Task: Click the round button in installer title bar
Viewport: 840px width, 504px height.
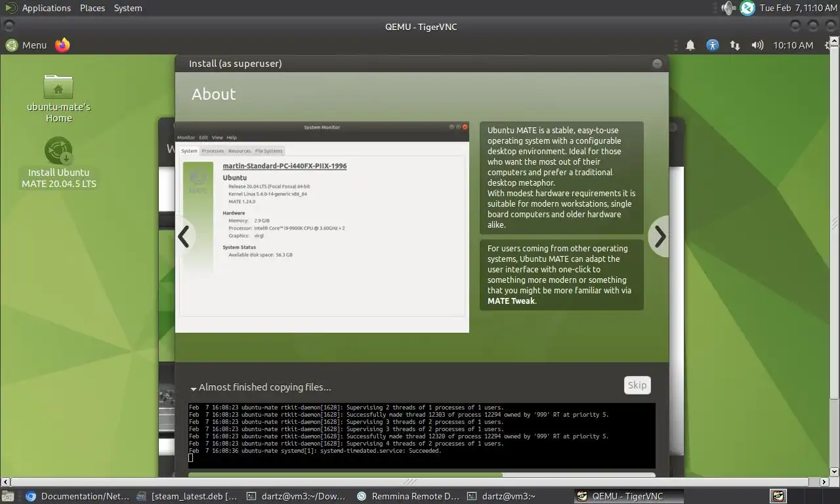Action: [x=657, y=64]
